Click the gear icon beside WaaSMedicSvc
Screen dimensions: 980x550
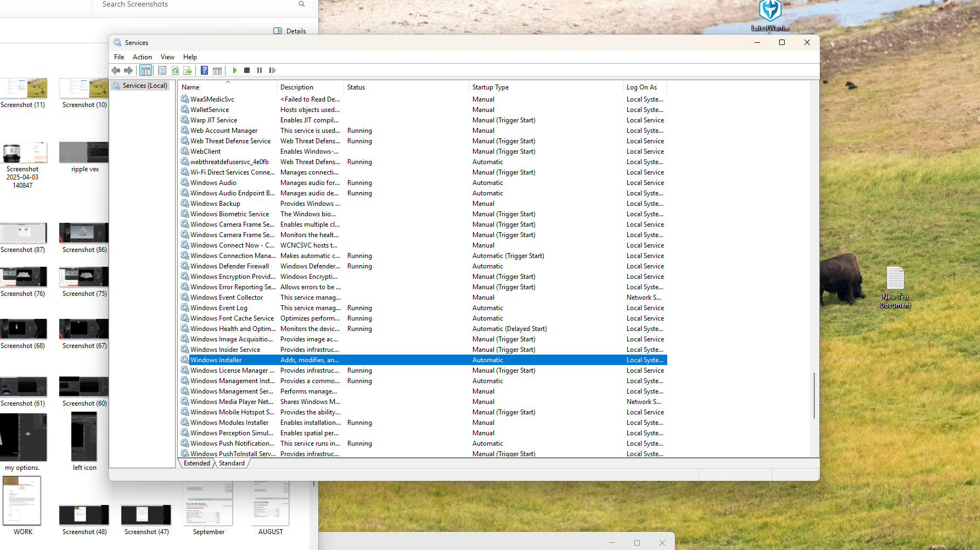pos(185,99)
